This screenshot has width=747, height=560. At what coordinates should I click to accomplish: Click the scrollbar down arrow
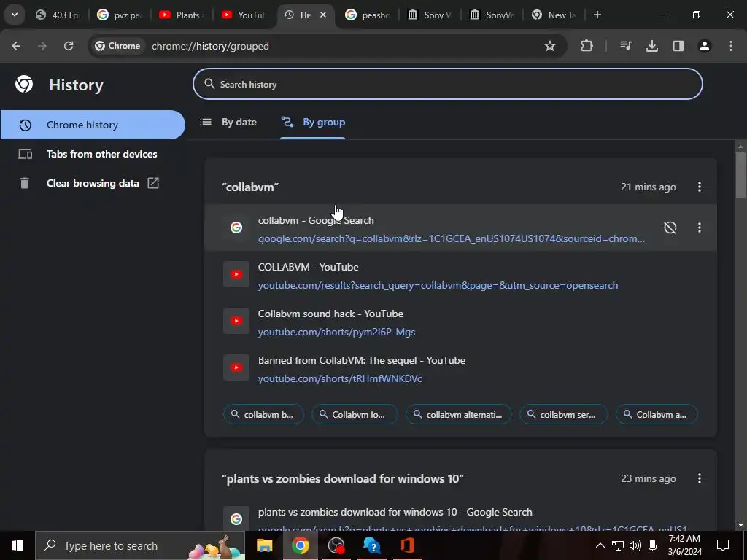740,525
